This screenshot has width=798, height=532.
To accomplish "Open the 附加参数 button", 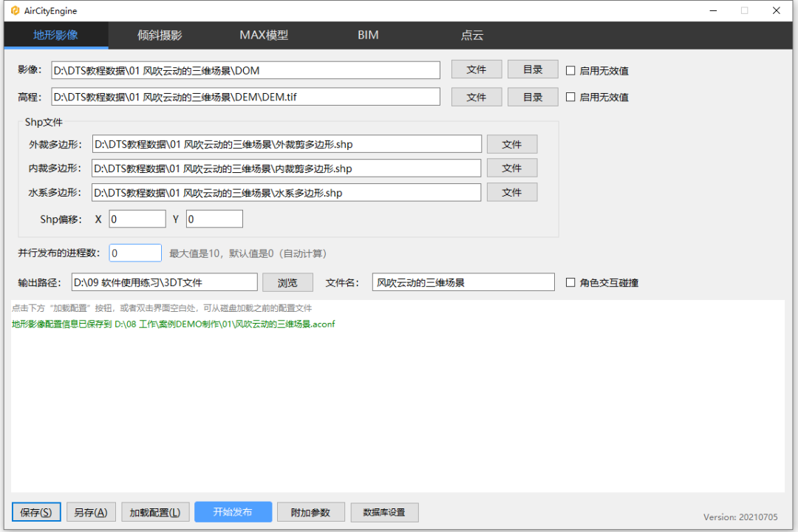I will (311, 512).
